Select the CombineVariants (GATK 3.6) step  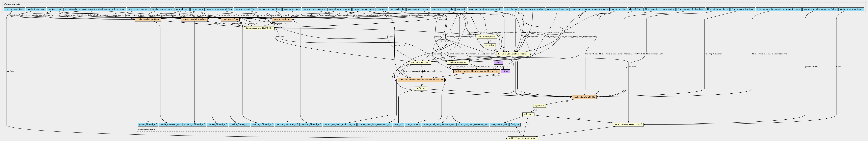click(259, 28)
